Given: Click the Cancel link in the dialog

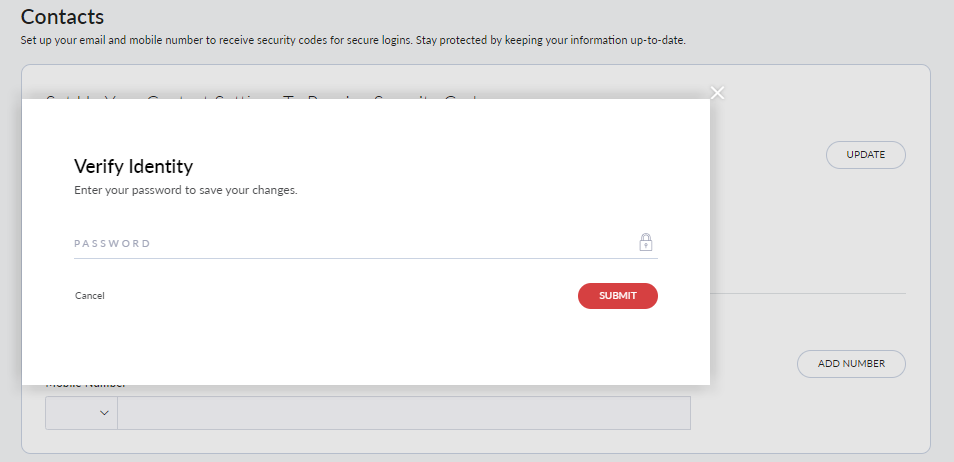Looking at the screenshot, I should 90,296.
